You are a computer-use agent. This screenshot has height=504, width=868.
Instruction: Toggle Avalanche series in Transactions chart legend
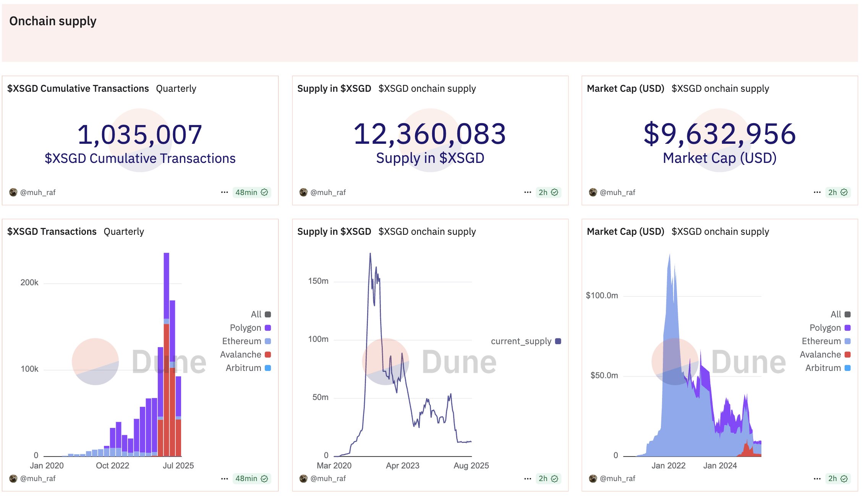[245, 354]
